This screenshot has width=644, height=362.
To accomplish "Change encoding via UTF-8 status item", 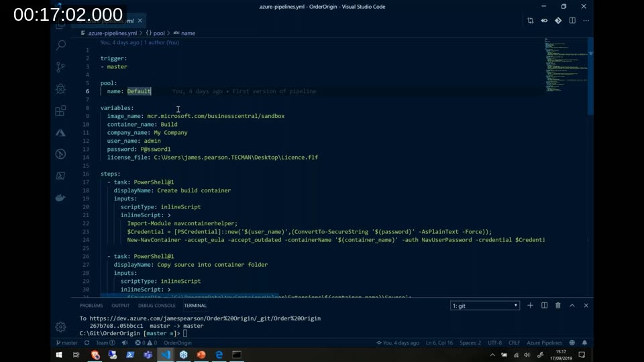I will tap(494, 343).
